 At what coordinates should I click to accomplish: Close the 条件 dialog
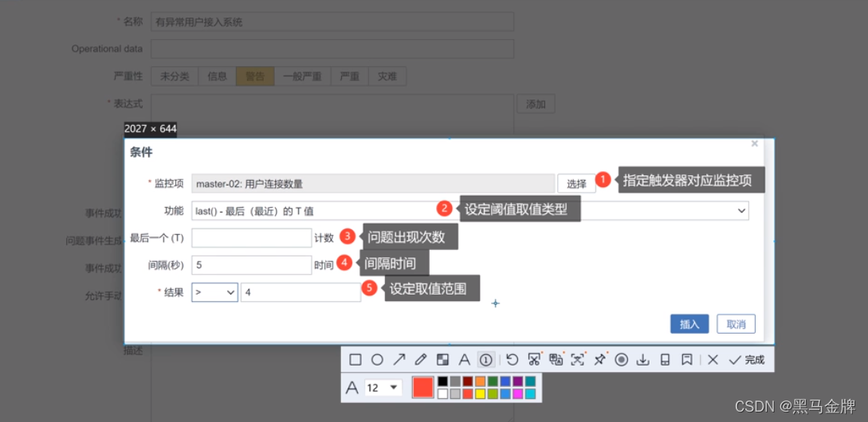tap(754, 144)
